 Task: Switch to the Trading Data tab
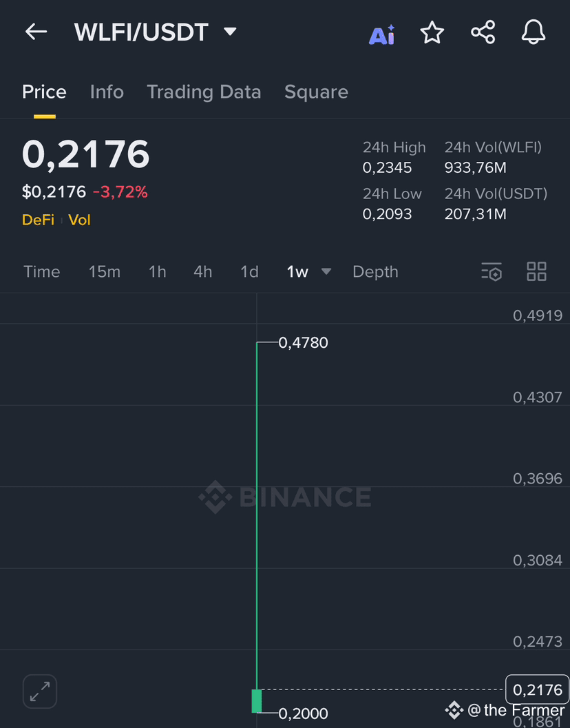(204, 92)
